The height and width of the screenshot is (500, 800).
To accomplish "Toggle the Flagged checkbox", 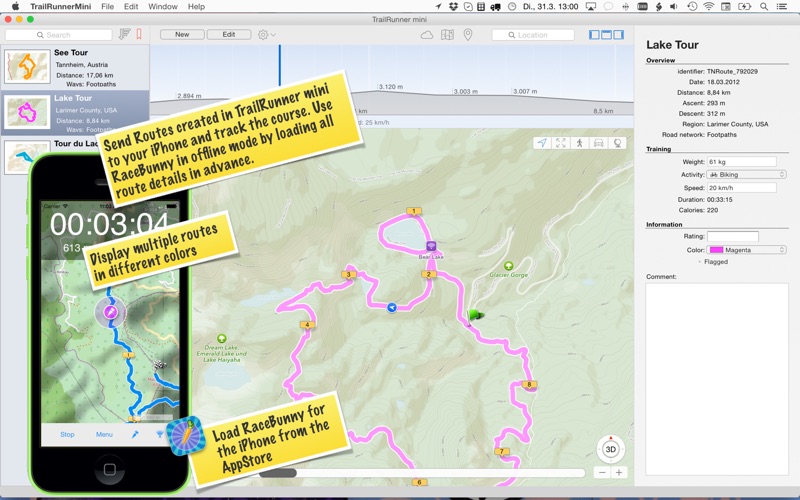I will pos(700,262).
